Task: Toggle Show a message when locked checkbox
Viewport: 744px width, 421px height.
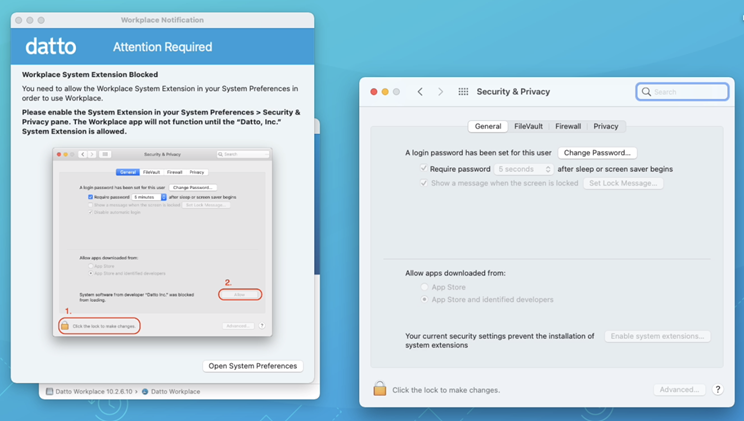Action: (x=423, y=183)
